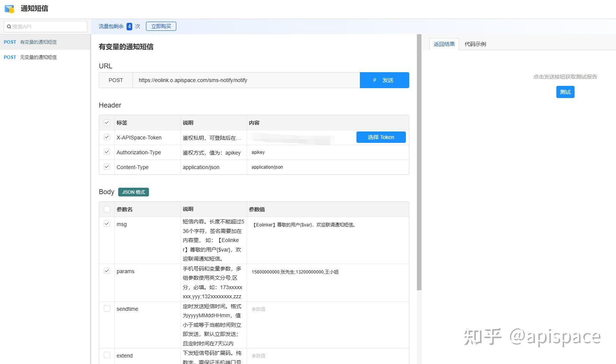This screenshot has width=616, height=364.
Task: Click the 点击发送按钮获取测试报告 hint text
Action: [565, 77]
